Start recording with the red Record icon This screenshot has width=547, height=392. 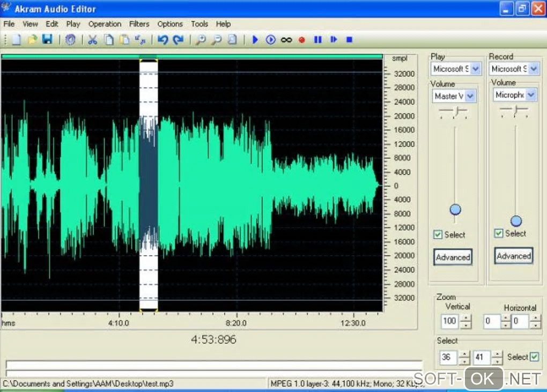(302, 40)
